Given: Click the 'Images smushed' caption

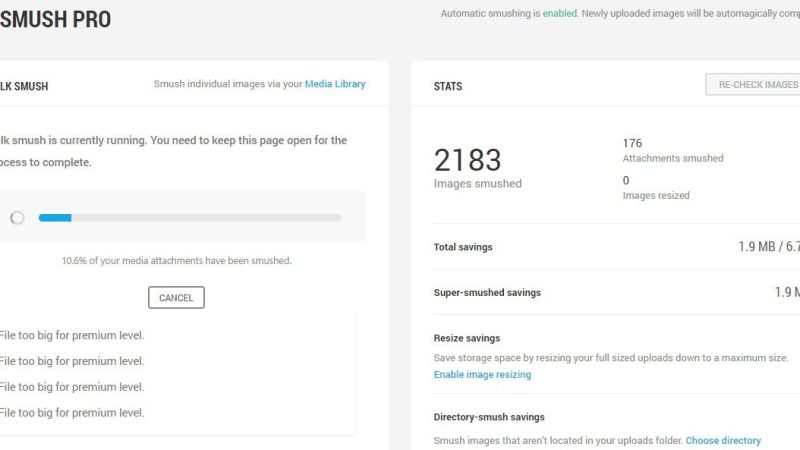Looking at the screenshot, I should click(478, 184).
